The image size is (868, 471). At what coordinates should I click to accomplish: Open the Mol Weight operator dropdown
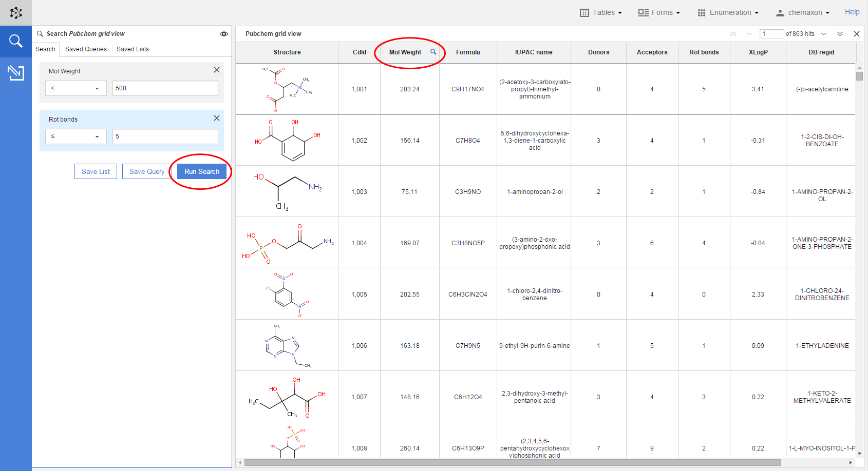coord(76,88)
